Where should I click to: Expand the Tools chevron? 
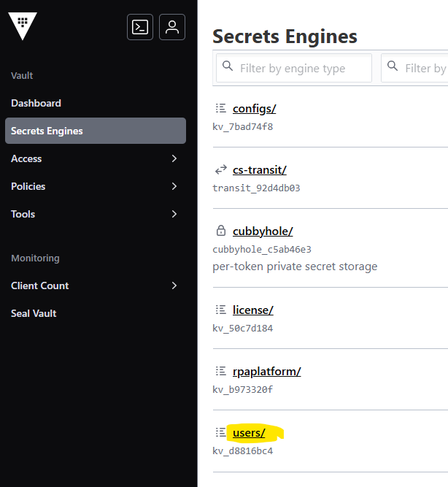tap(174, 214)
